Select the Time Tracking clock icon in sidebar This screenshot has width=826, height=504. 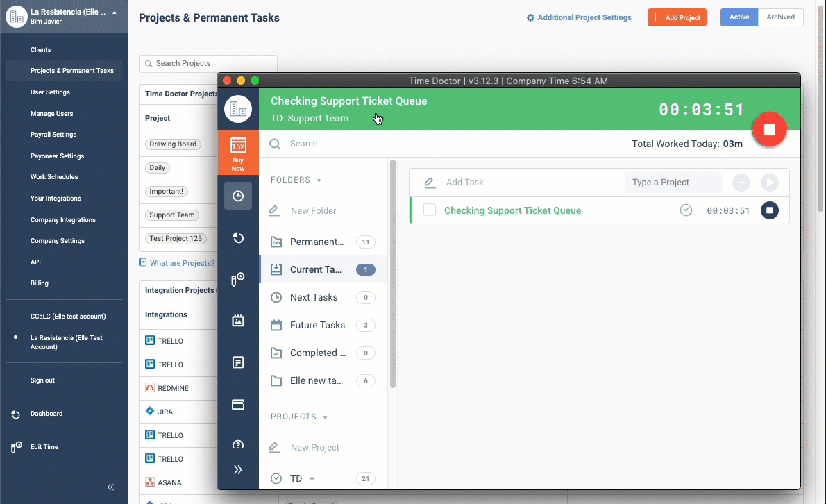238,195
